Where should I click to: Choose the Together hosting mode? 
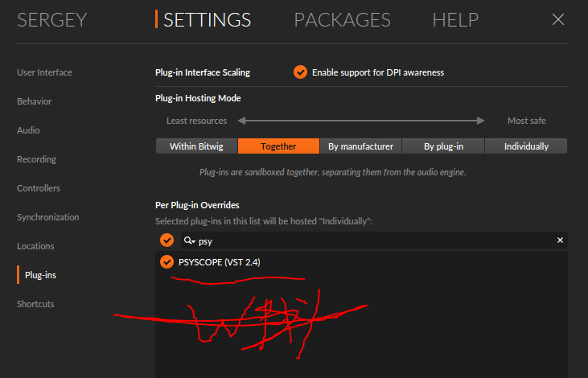278,146
